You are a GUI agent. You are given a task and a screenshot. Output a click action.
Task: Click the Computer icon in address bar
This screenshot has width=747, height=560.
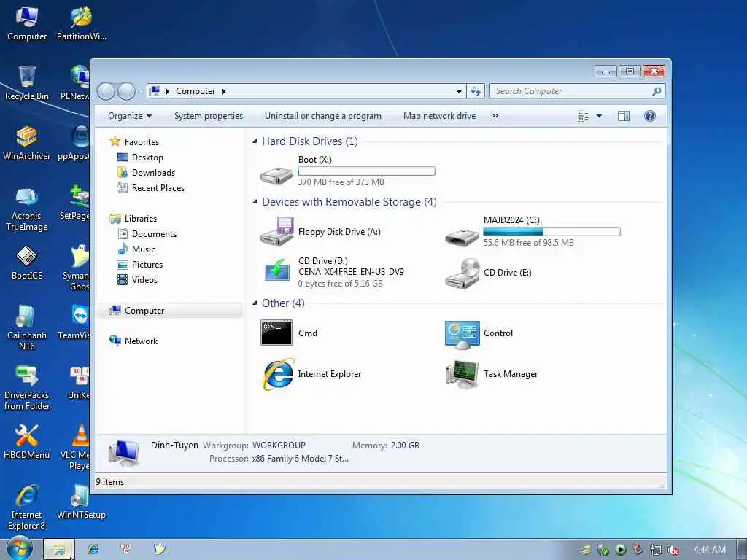tap(155, 91)
